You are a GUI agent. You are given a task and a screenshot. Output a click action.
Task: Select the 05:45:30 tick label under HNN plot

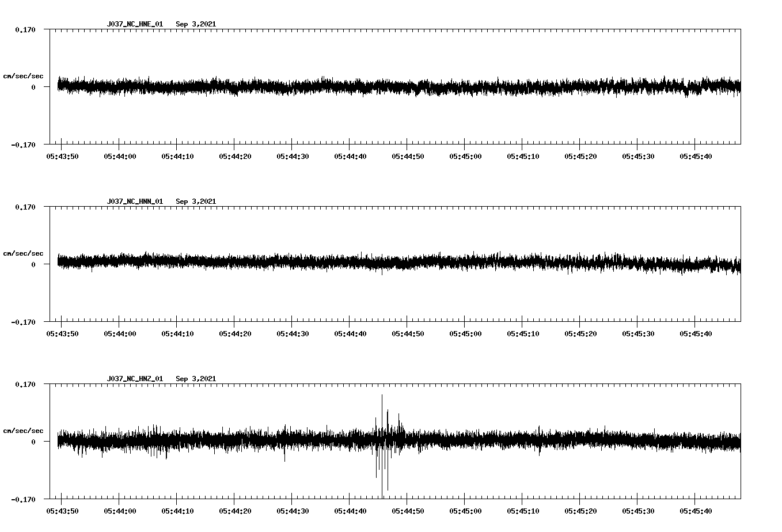(638, 334)
